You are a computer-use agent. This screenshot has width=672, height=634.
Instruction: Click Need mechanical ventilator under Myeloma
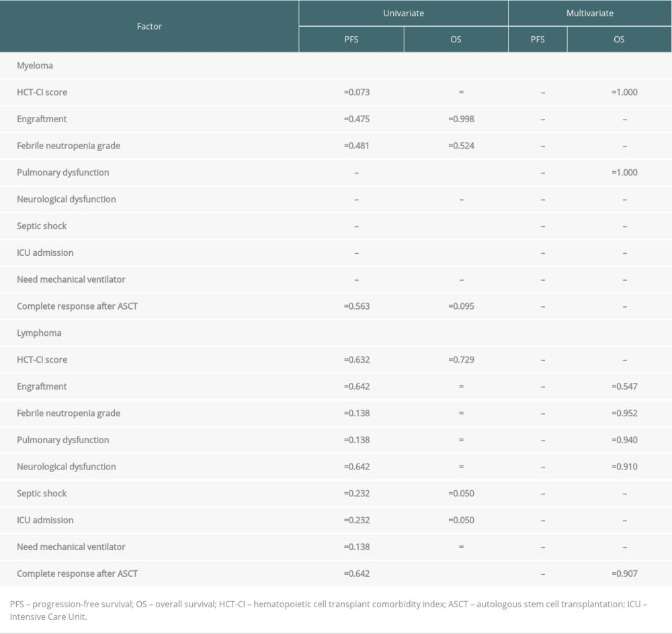pyautogui.click(x=71, y=279)
